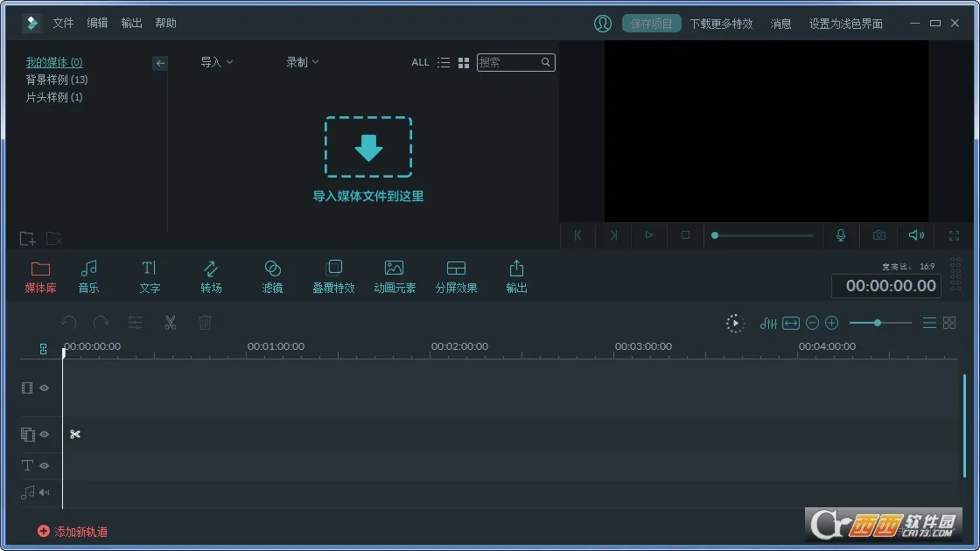Viewport: 980px width, 551px height.
Task: Toggle visibility of the text track
Action: 45,465
